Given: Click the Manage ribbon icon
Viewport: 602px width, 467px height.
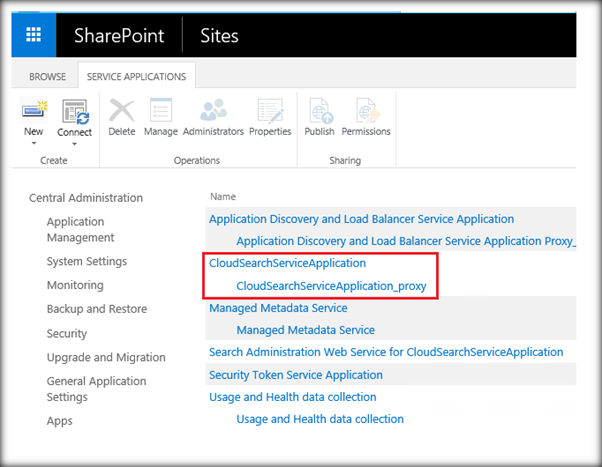Looking at the screenshot, I should (x=160, y=111).
